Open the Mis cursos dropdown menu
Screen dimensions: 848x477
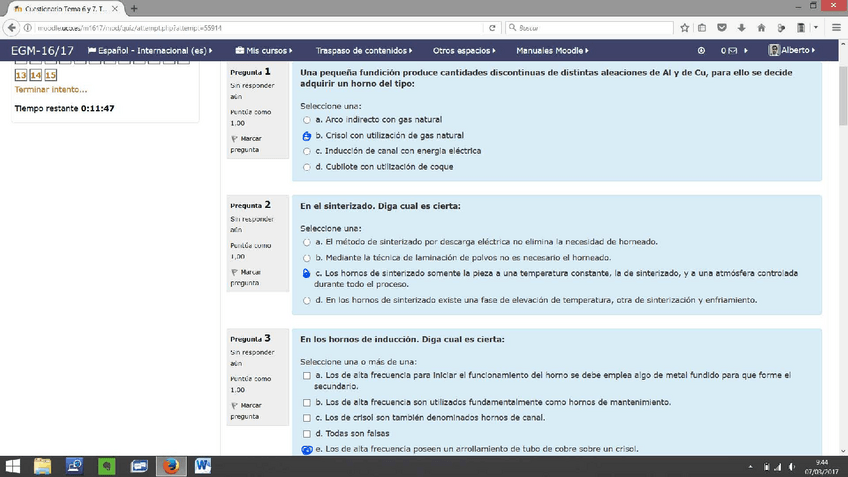pyautogui.click(x=264, y=50)
